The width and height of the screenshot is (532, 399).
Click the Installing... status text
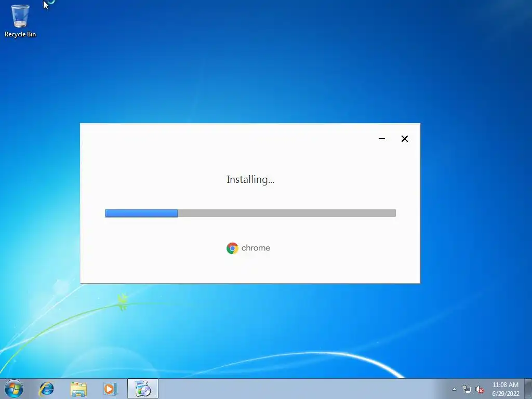250,179
